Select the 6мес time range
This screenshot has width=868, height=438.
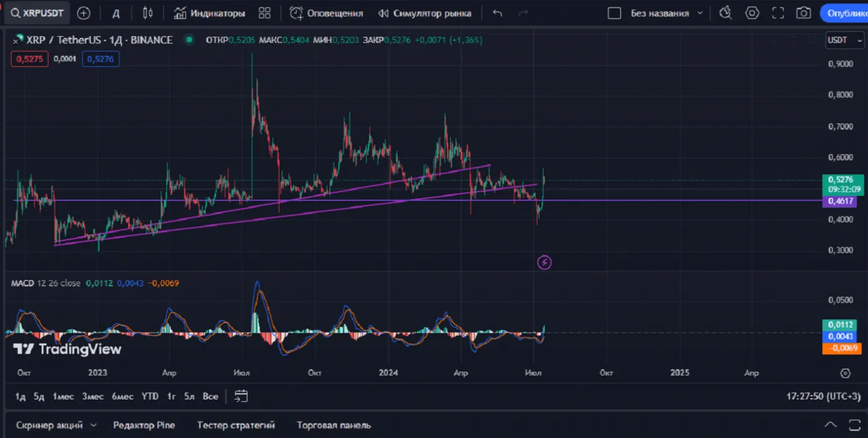pos(122,396)
